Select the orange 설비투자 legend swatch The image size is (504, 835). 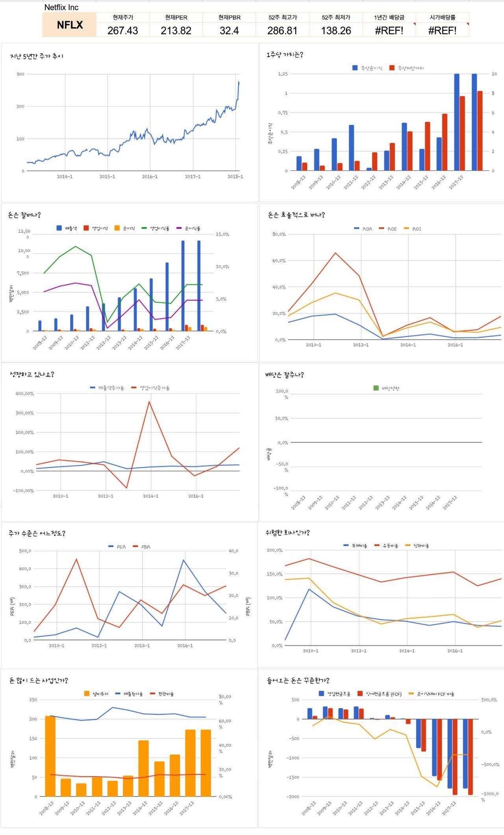pos(87,694)
